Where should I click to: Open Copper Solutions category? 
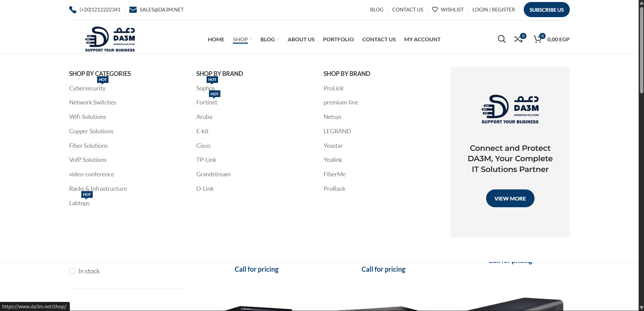(91, 131)
